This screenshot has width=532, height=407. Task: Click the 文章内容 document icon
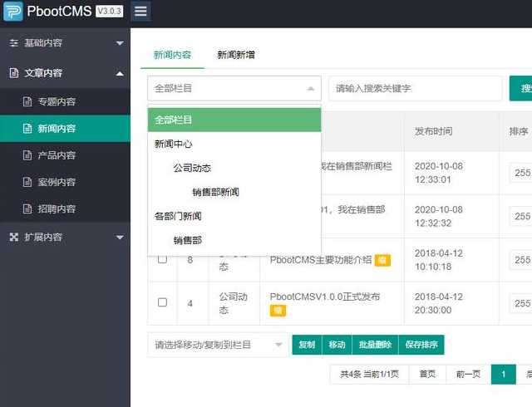tap(14, 73)
